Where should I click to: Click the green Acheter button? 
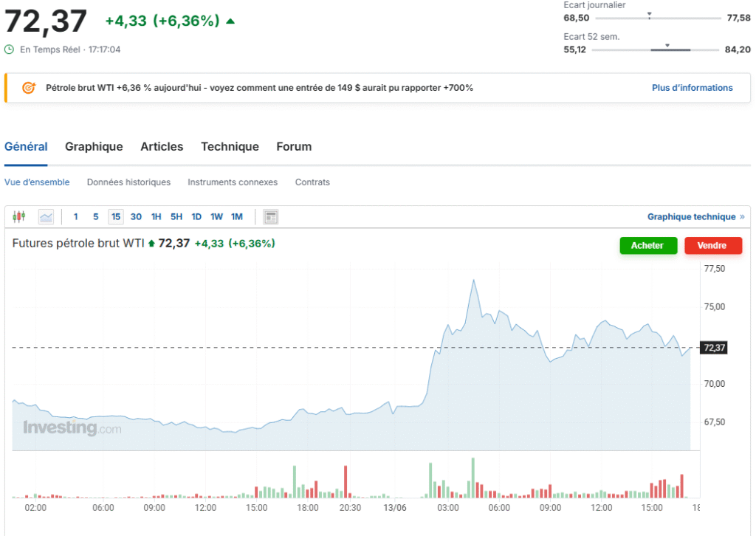648,245
